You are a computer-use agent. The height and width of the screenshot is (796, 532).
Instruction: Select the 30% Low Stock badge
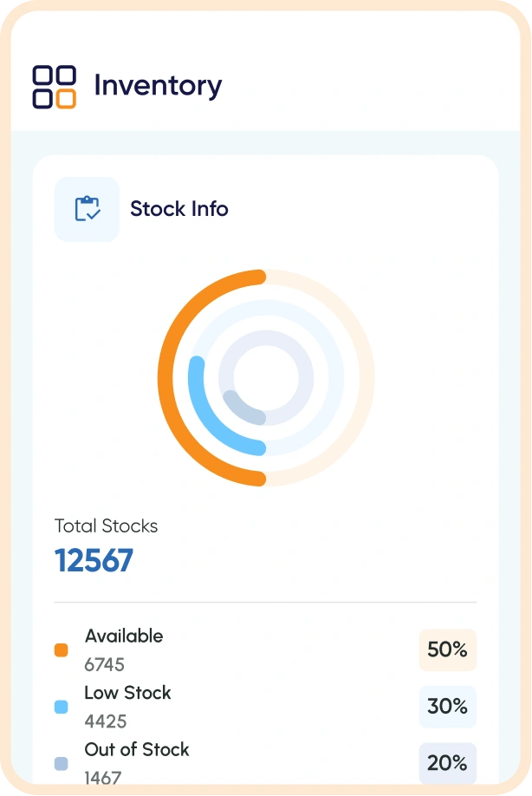coord(447,707)
